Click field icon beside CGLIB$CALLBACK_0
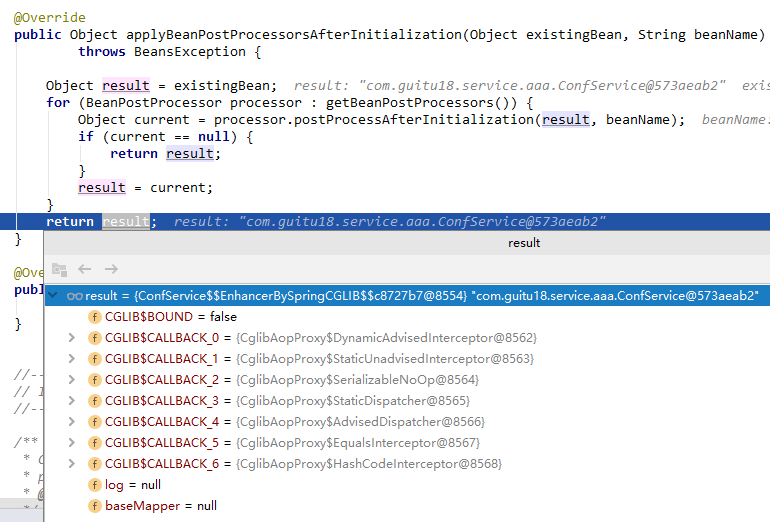The image size is (770, 522). (x=95, y=338)
